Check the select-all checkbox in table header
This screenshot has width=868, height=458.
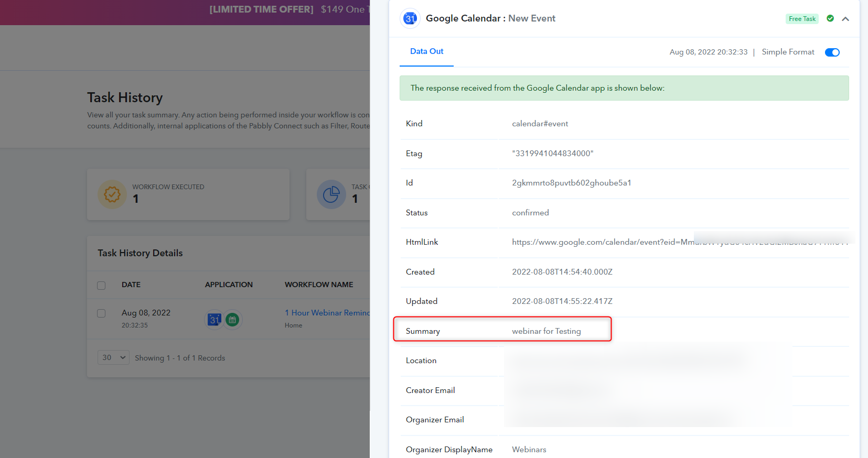click(101, 285)
